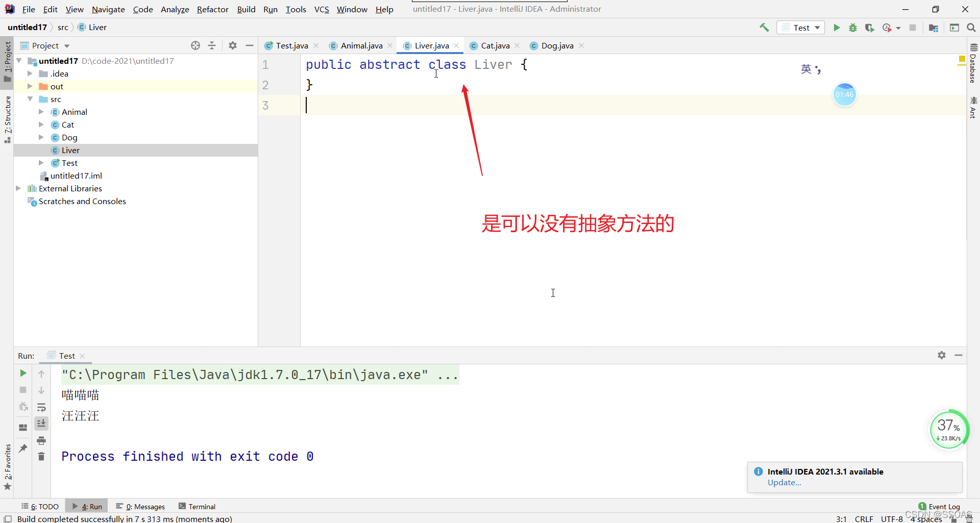Click Down the stack trace arrow

click(x=41, y=390)
